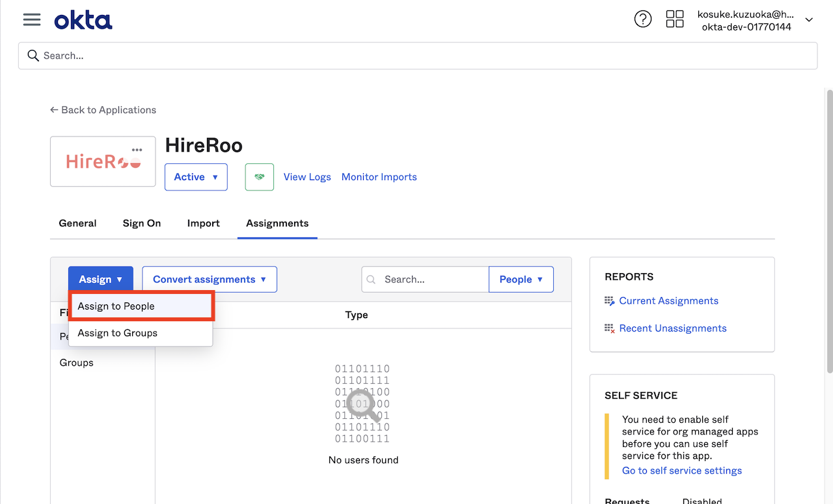Click the HireRoo logo three-dot menu
Screen dimensions: 833x504
click(x=137, y=150)
